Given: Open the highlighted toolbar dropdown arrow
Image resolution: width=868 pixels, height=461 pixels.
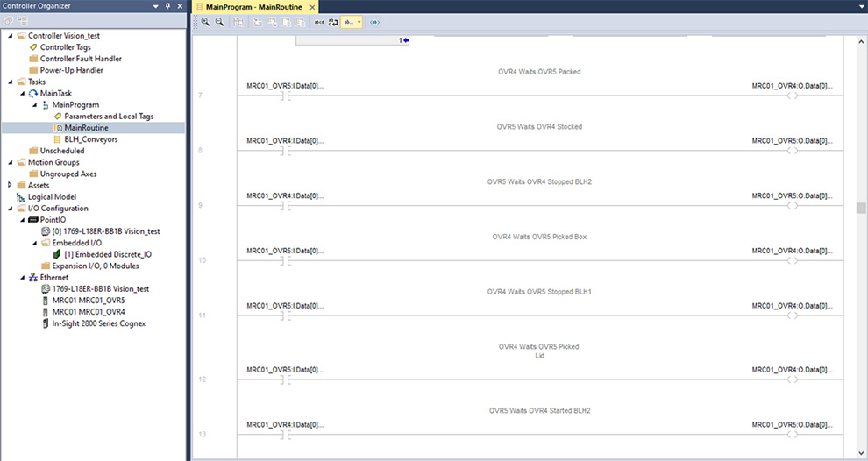Looking at the screenshot, I should click(x=359, y=22).
